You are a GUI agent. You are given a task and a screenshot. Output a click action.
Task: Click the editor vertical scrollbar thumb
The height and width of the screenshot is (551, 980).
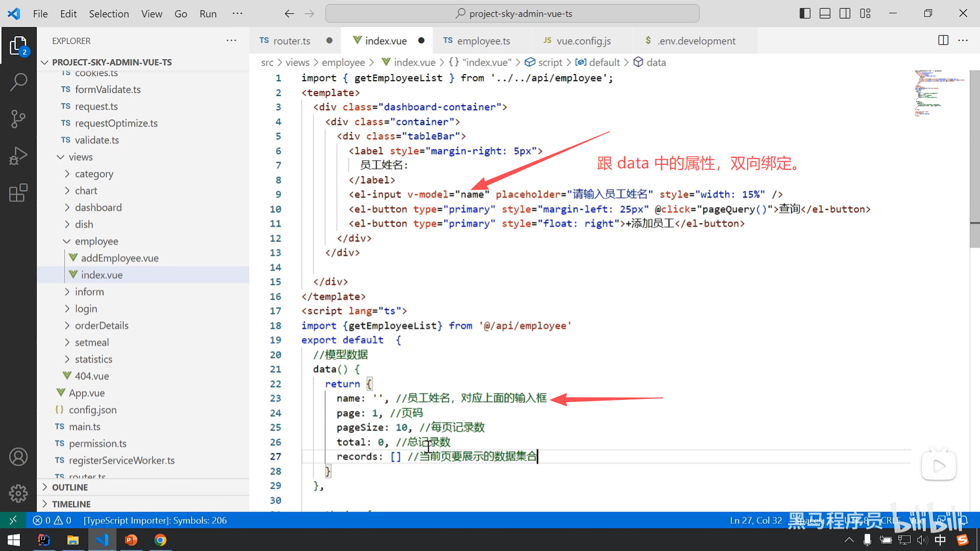[974, 158]
